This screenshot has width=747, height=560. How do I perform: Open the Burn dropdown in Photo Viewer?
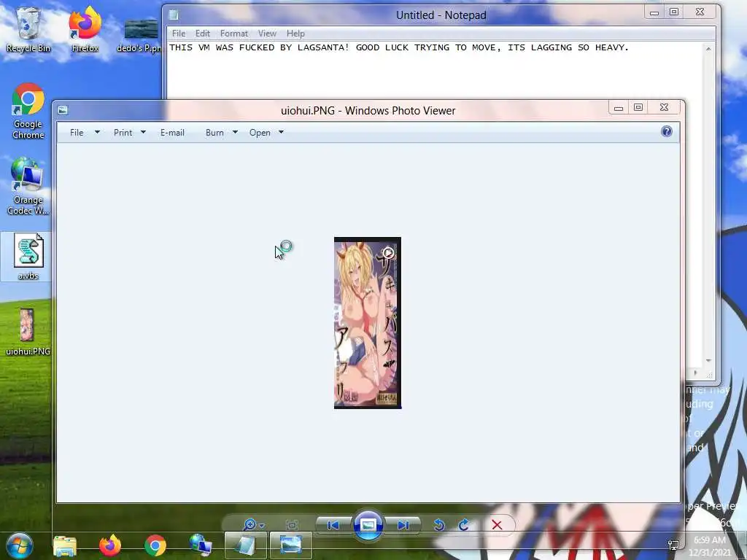click(x=222, y=133)
